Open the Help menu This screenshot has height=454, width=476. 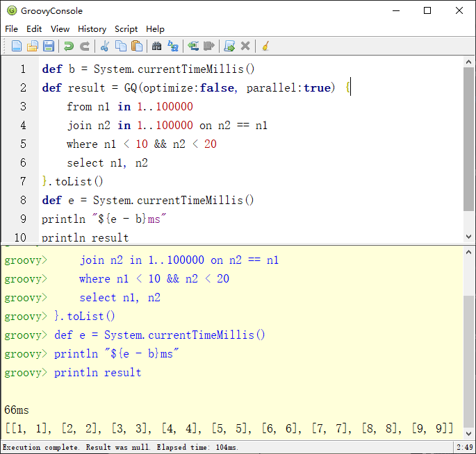pos(155,29)
